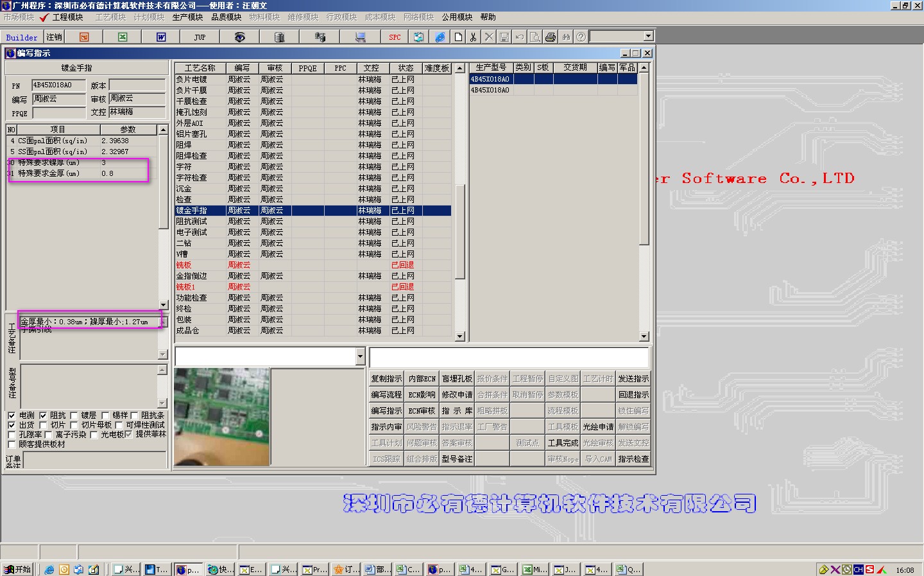Enable the 可焊性测试 checkbox
924x576 pixels.
coord(119,425)
